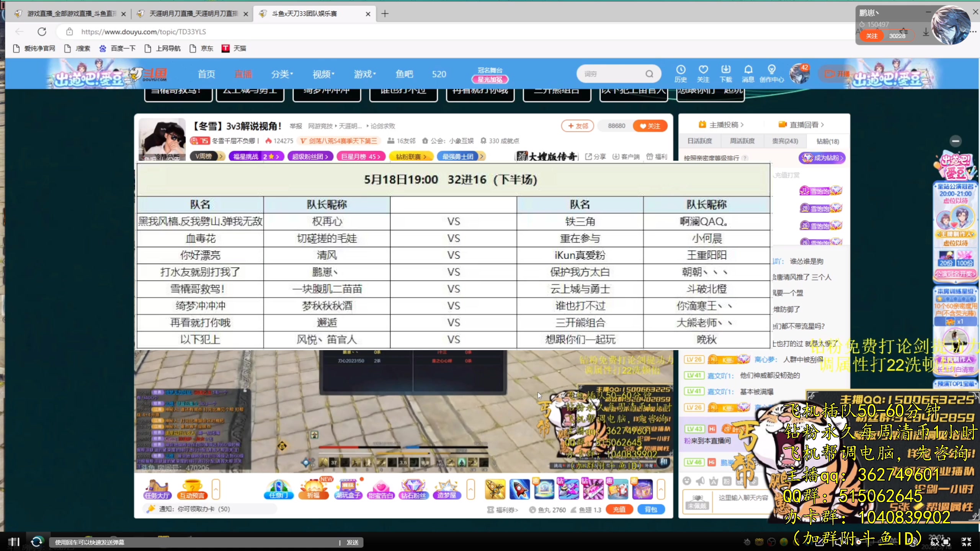Select the 贵宾(243) tab
The width and height of the screenshot is (980, 551).
(785, 141)
